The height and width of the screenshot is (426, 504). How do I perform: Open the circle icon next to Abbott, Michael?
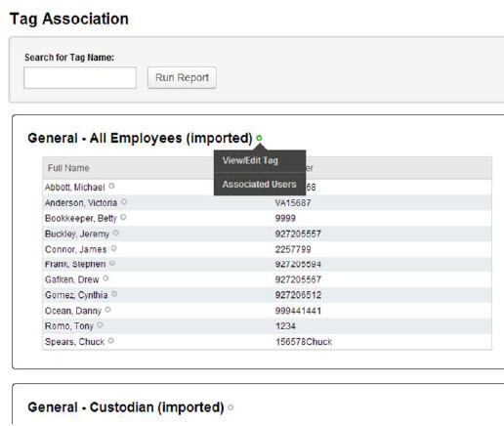click(x=111, y=186)
